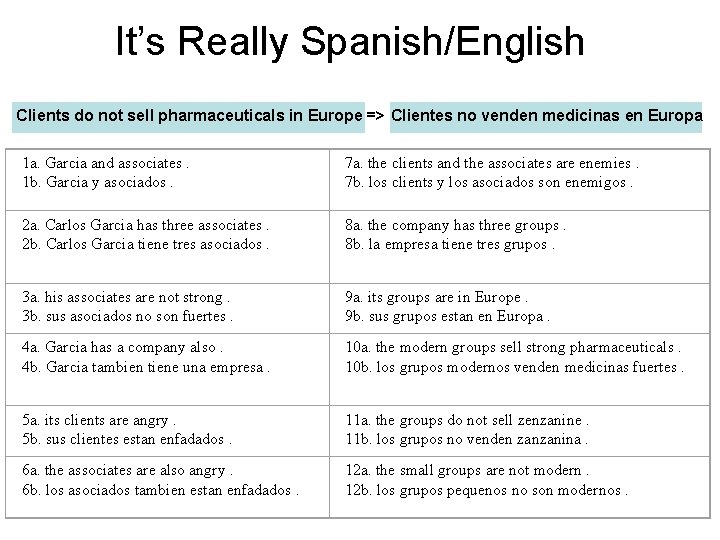Click the slide title 'It's Really Spanish/English'
Screen dimensions: 720x540
point(350,42)
